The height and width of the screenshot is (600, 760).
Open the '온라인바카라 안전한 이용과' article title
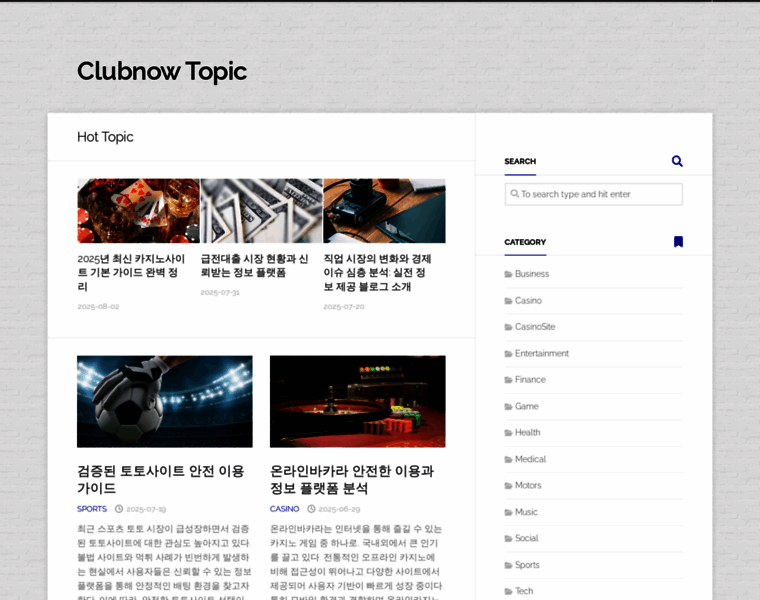(352, 479)
